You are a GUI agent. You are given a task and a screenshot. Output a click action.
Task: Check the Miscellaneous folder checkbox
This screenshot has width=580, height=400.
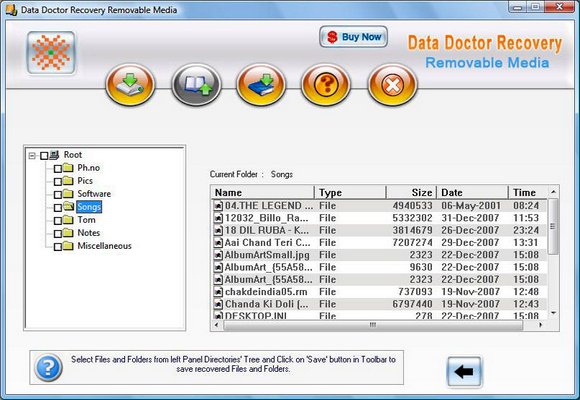(x=58, y=247)
